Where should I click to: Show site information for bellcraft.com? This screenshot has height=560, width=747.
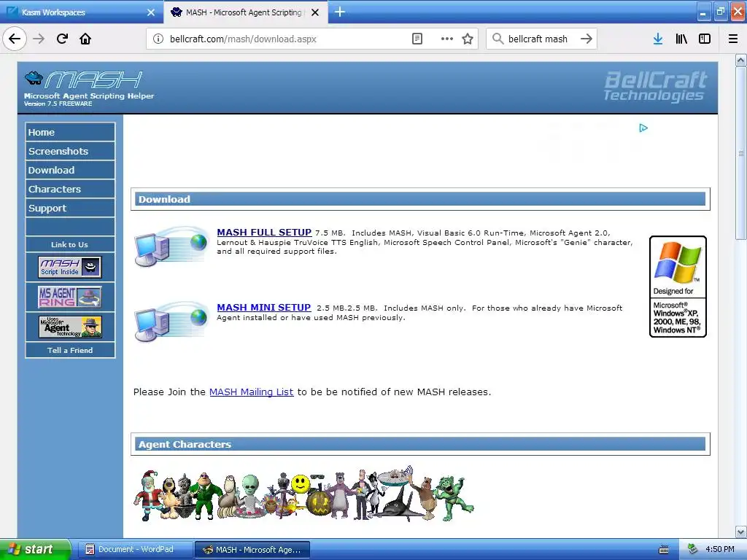click(x=158, y=39)
